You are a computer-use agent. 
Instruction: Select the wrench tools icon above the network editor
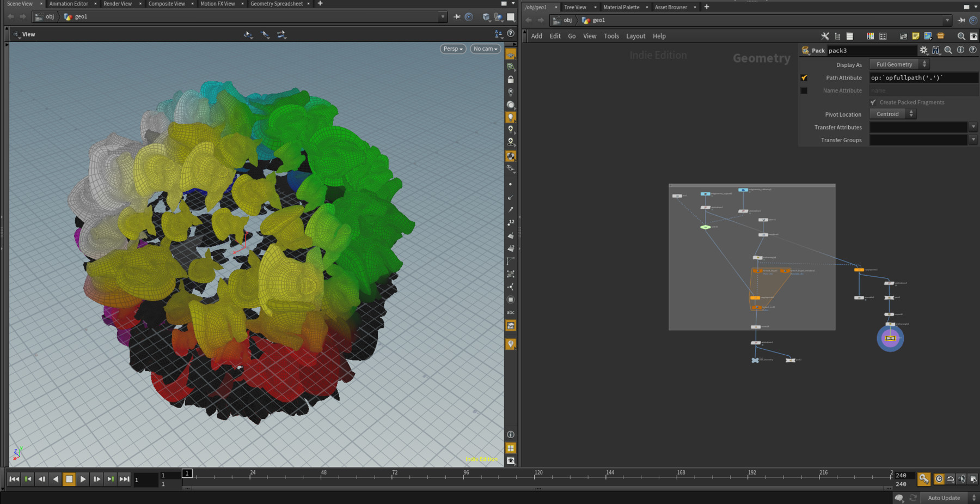click(x=825, y=36)
